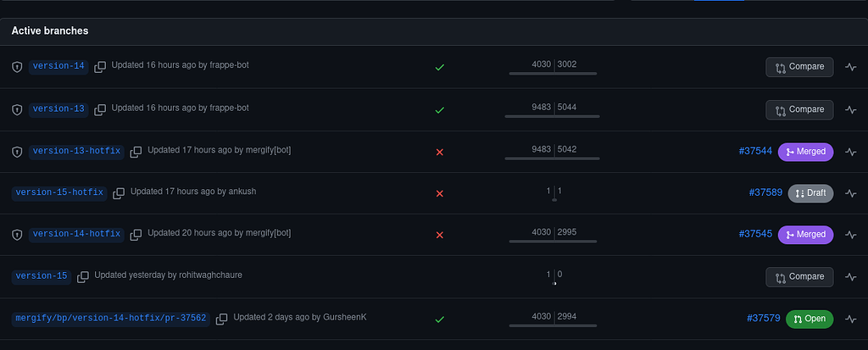Click the shield icon beside version-14-hotfix
This screenshot has width=868, height=350.
coord(17,235)
